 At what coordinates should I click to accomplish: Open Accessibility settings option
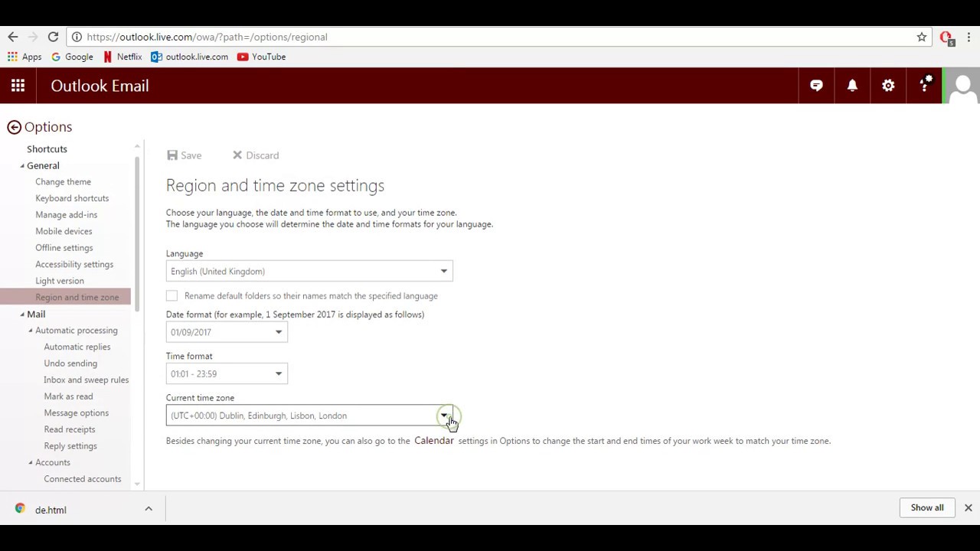point(74,264)
